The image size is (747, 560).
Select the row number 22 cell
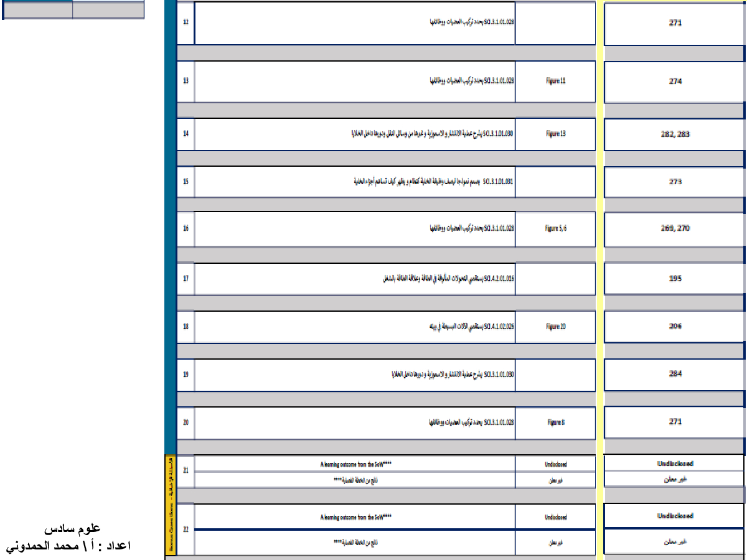(186, 529)
